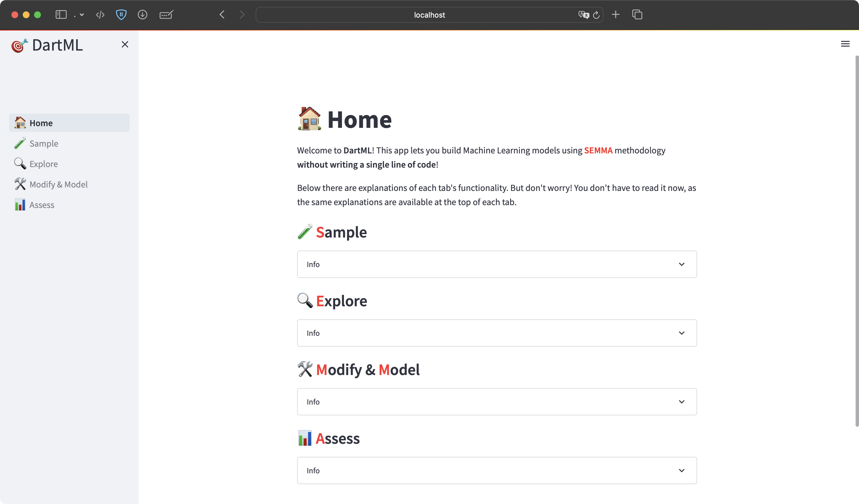859x504 pixels.
Task: Click the Explore section heading
Action: [341, 301]
